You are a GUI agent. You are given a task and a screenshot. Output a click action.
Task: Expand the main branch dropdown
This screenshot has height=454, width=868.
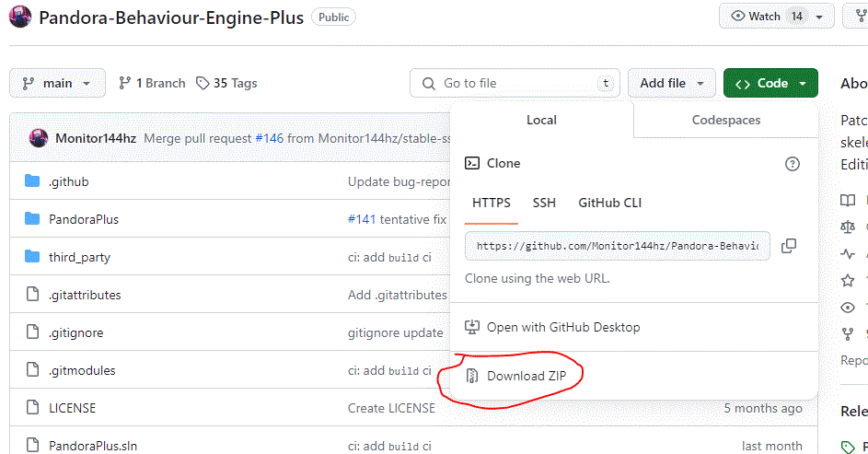click(57, 83)
